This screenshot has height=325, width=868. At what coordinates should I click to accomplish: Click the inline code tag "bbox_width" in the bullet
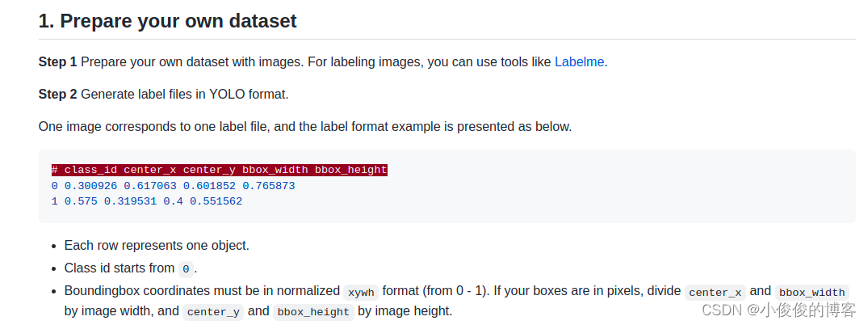tap(812, 293)
